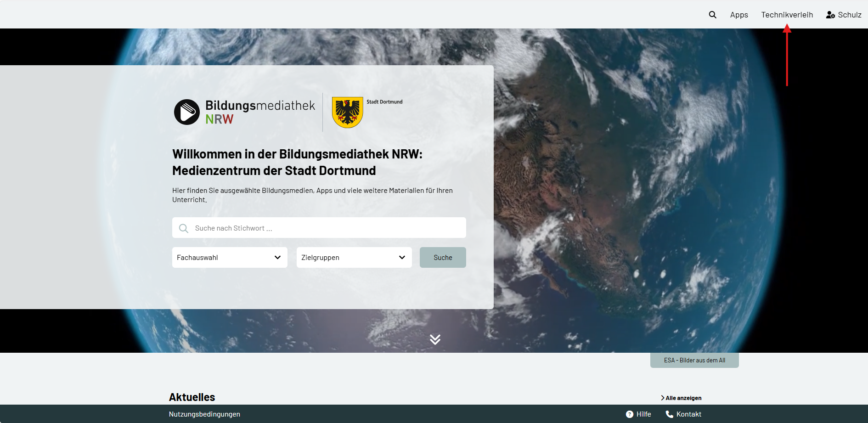Screen dimensions: 868x423
Task: Click the Bildungsmediathek NRW logo
Action: pyautogui.click(x=244, y=112)
